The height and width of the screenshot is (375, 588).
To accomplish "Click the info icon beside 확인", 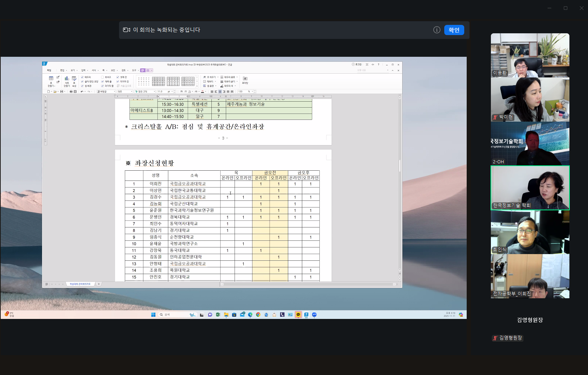I will coord(437,30).
